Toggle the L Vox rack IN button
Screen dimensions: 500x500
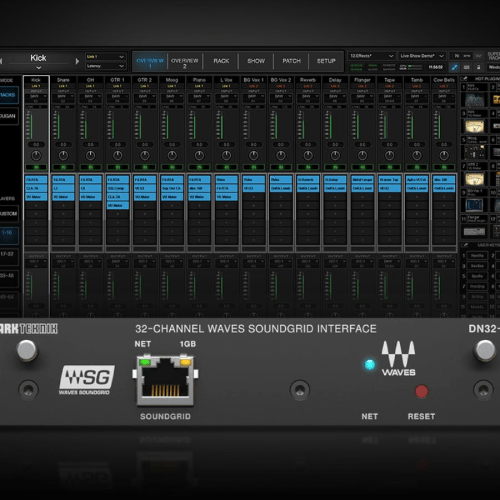tap(226, 167)
